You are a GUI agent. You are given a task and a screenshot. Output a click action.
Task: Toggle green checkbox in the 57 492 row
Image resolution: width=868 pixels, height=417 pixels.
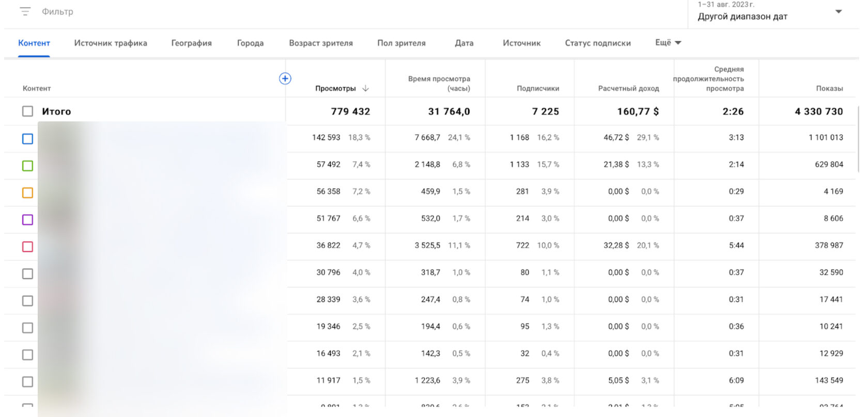[x=28, y=166]
